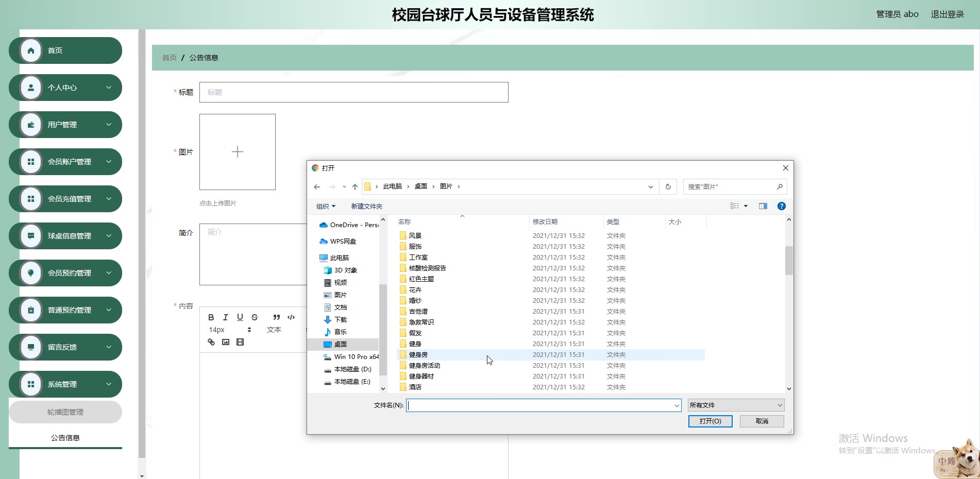Click the 打开(O) button
The width and height of the screenshot is (980, 479).
(x=710, y=421)
